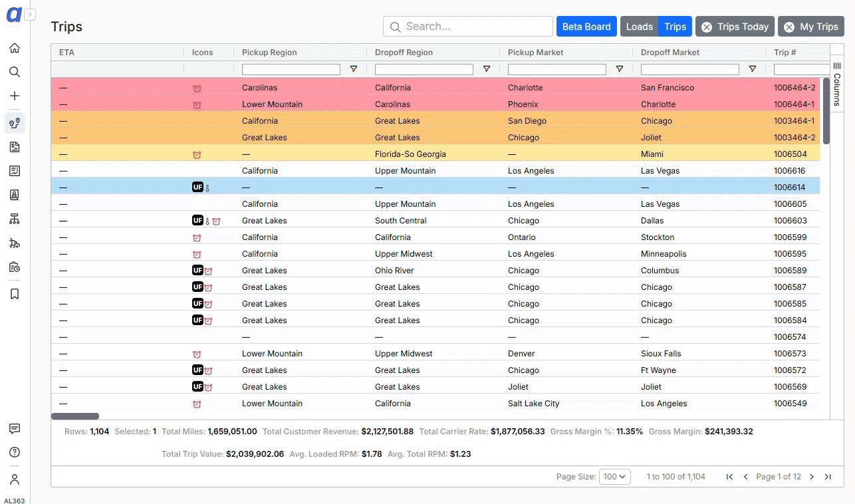Click the horizontal scrollbar thumb of the grid

75,416
